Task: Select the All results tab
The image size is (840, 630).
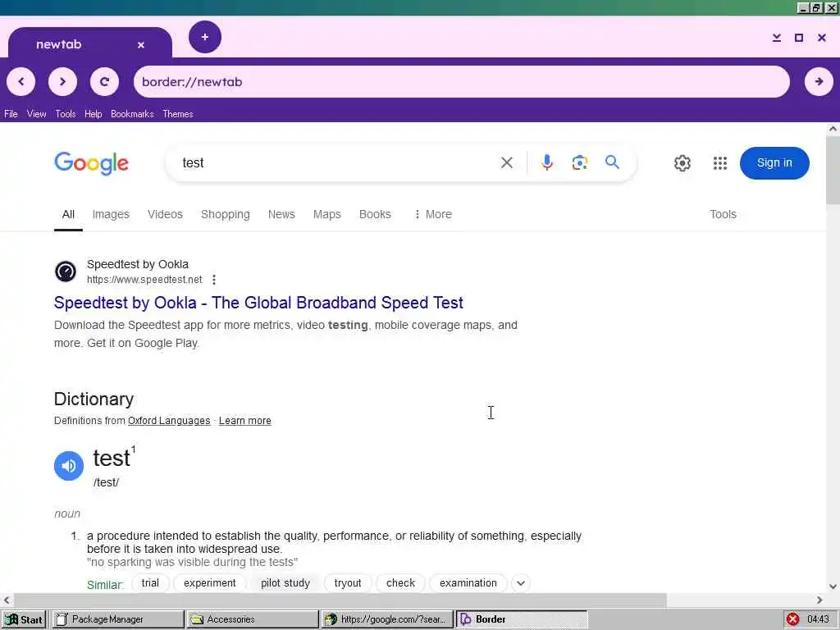Action: [x=68, y=214]
